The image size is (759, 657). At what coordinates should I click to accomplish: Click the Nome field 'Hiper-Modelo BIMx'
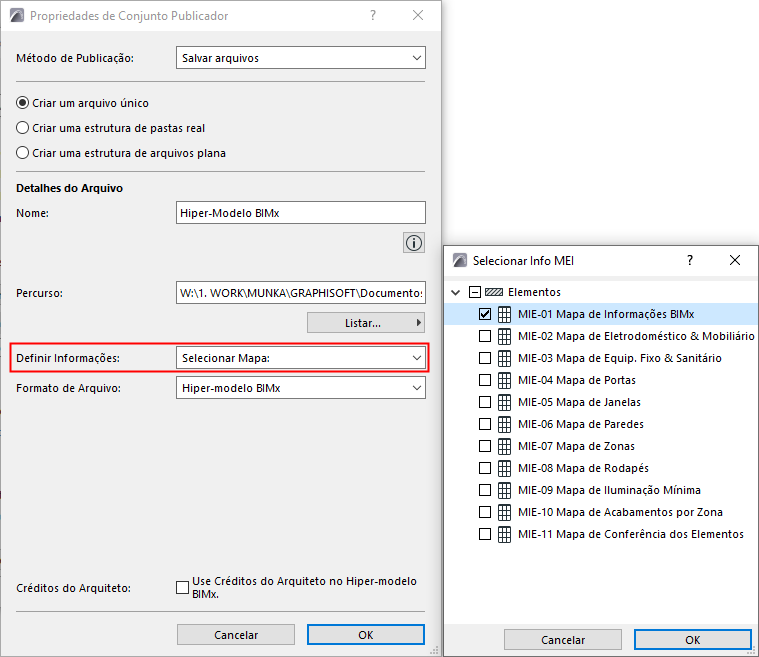tap(301, 213)
